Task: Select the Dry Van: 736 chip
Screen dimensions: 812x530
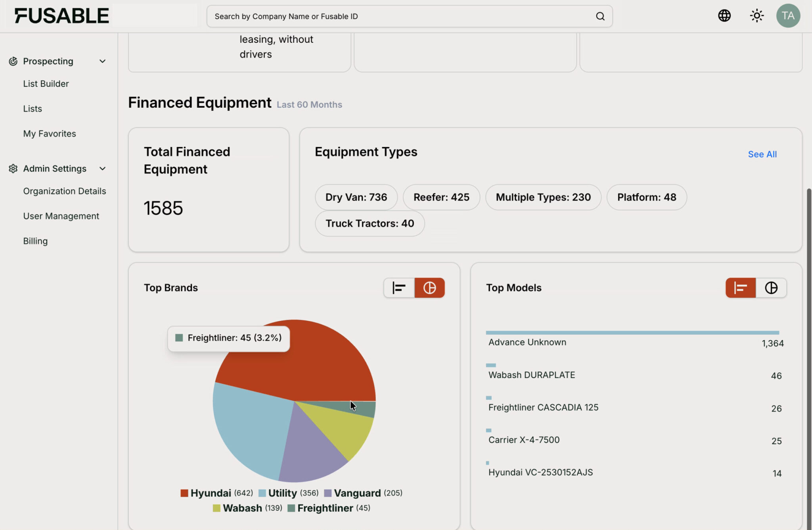Action: pyautogui.click(x=356, y=197)
